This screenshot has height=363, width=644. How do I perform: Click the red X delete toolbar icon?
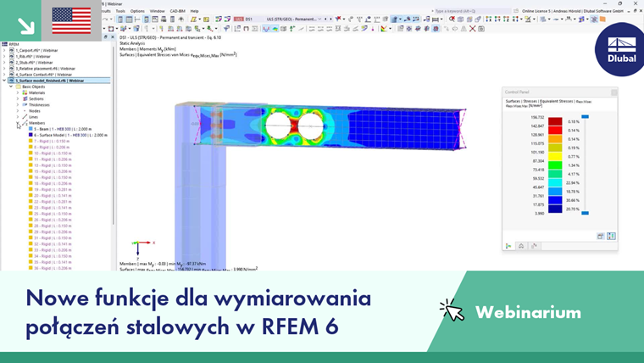coord(338,19)
